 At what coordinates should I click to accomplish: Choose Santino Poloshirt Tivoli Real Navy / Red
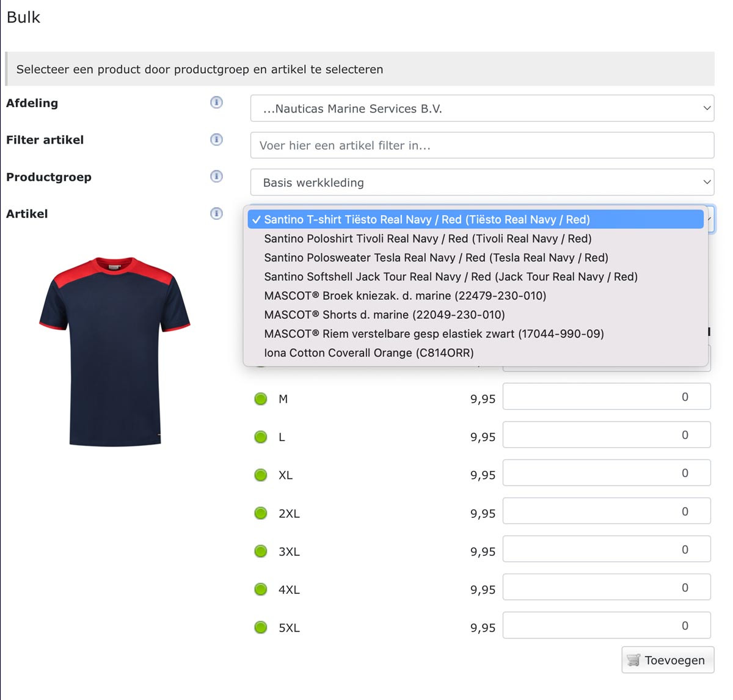pos(475,238)
